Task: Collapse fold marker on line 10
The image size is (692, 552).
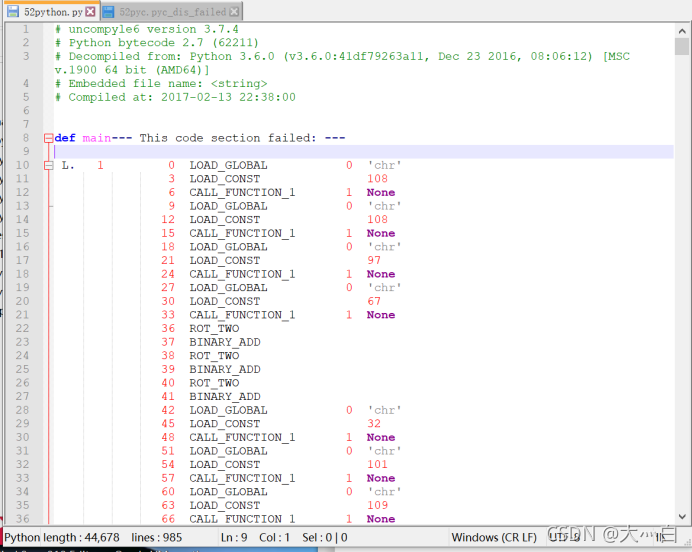Action: (48, 165)
